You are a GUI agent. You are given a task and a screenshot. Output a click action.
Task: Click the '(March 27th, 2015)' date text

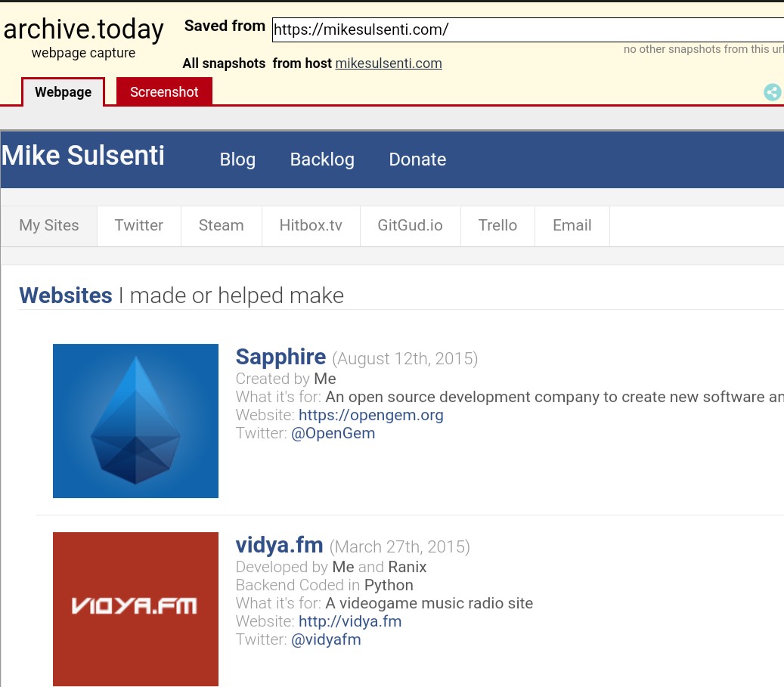(x=399, y=546)
